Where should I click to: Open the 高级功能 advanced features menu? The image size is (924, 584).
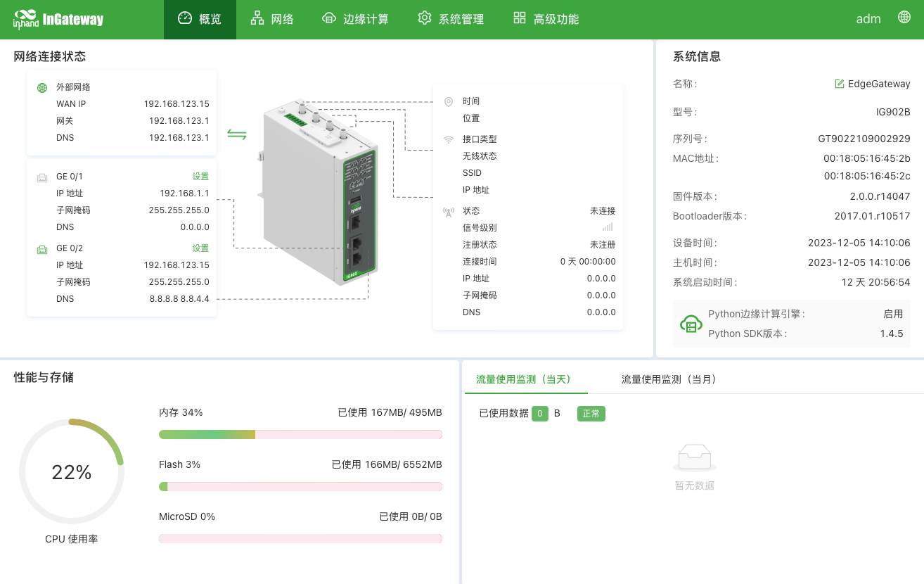coord(546,19)
